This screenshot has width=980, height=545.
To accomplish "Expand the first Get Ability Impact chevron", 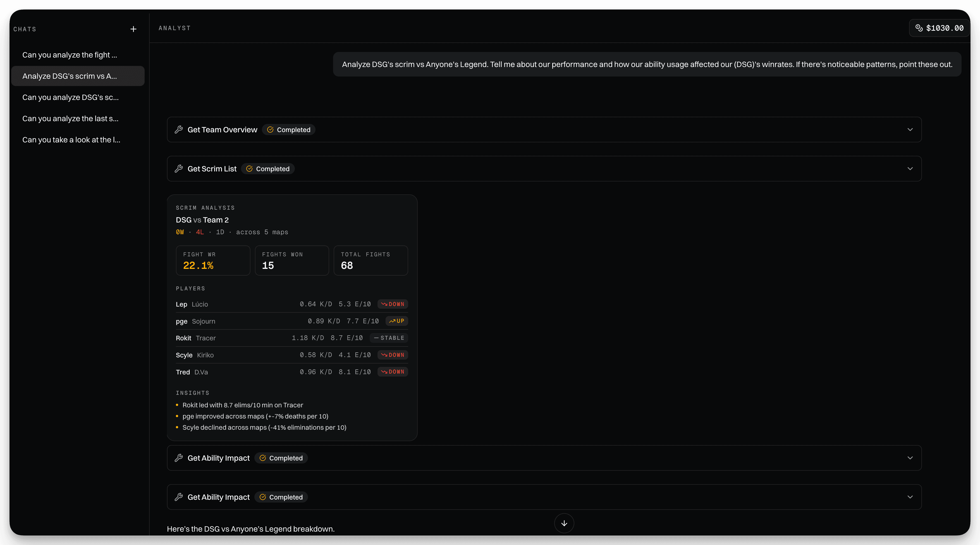I will (x=910, y=458).
